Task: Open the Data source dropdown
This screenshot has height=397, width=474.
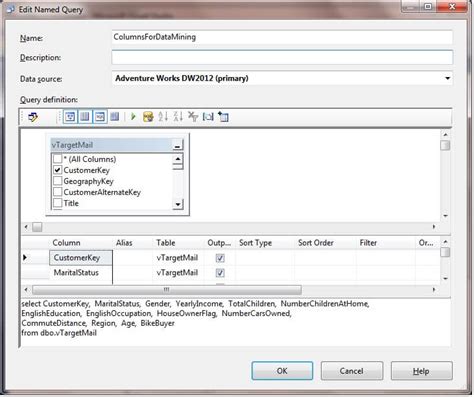Action: coord(447,79)
